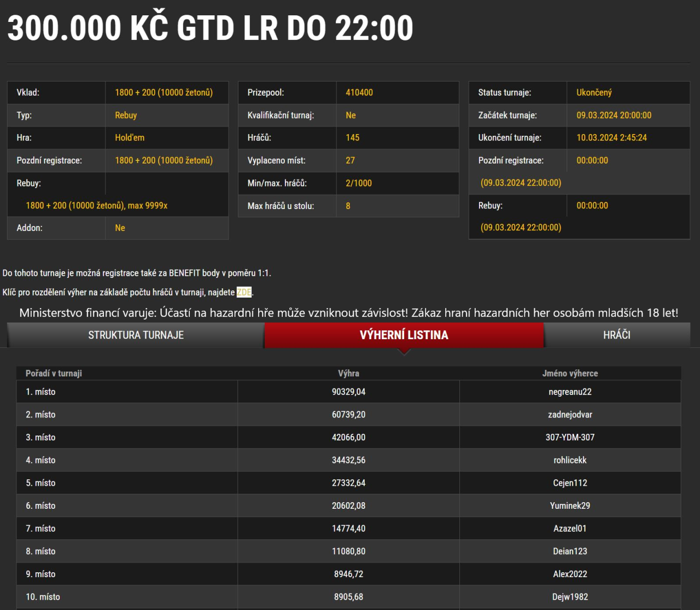Click the tournament title 300.000 KČ GTD

[x=210, y=27]
